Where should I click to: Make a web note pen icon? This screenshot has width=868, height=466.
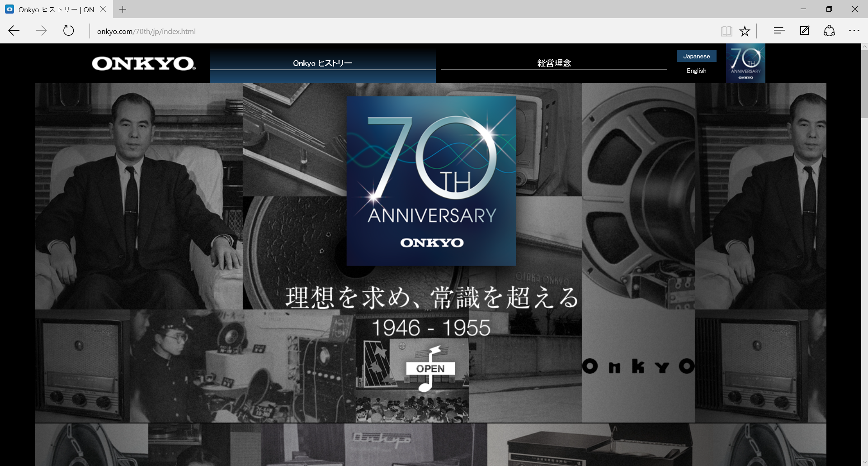pyautogui.click(x=805, y=30)
